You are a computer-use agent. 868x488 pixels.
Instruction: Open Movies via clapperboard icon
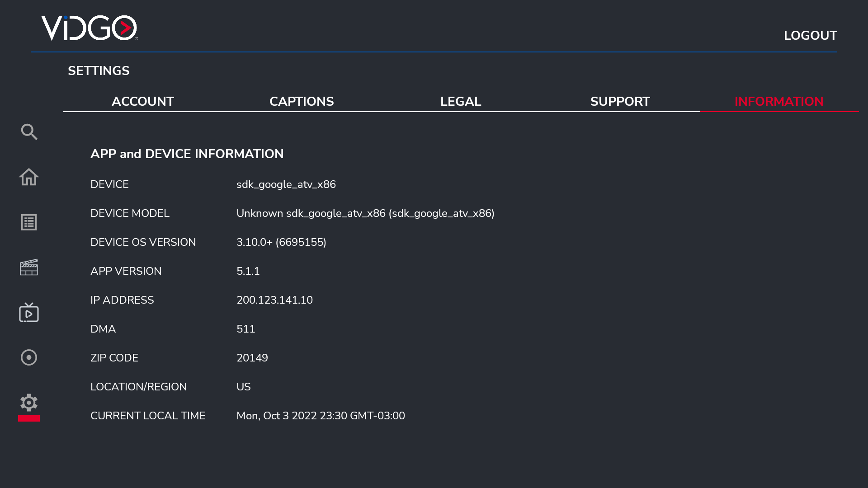29,267
